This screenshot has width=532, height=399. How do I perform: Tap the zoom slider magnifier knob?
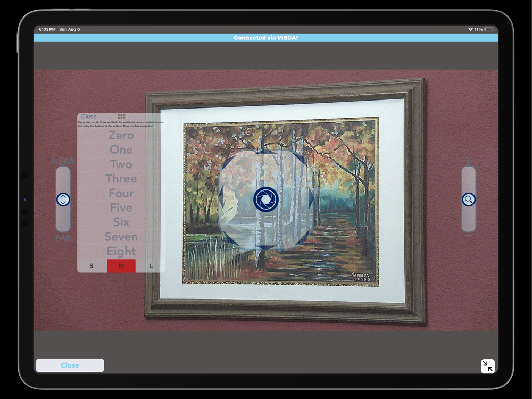(469, 199)
